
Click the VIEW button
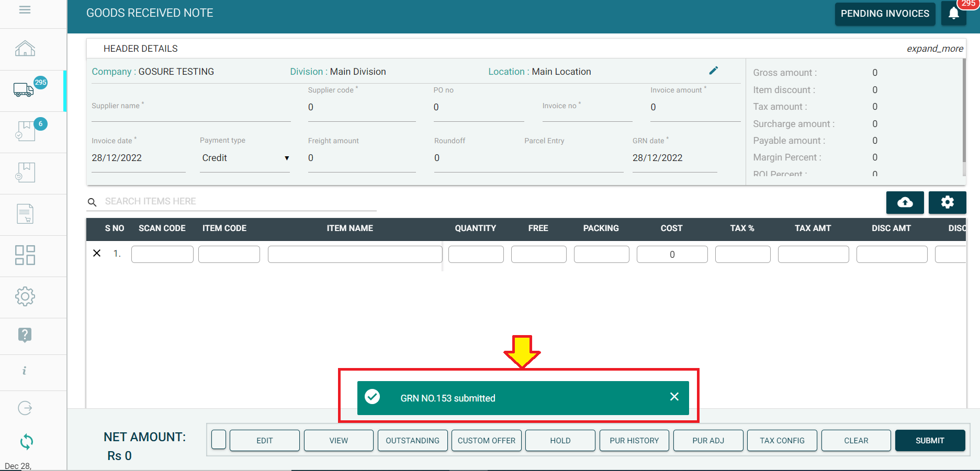coord(339,441)
